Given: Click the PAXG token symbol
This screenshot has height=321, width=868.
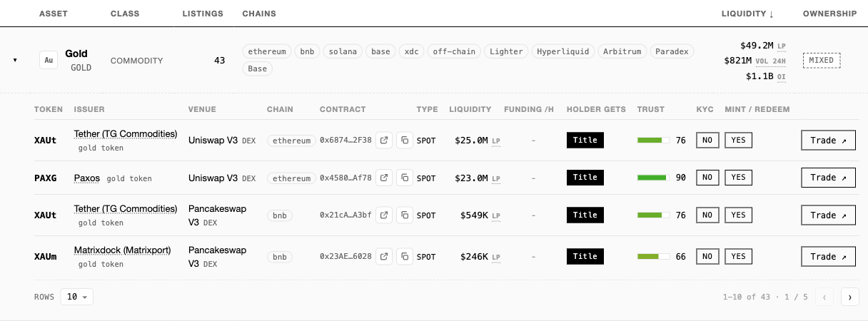Looking at the screenshot, I should point(46,178).
